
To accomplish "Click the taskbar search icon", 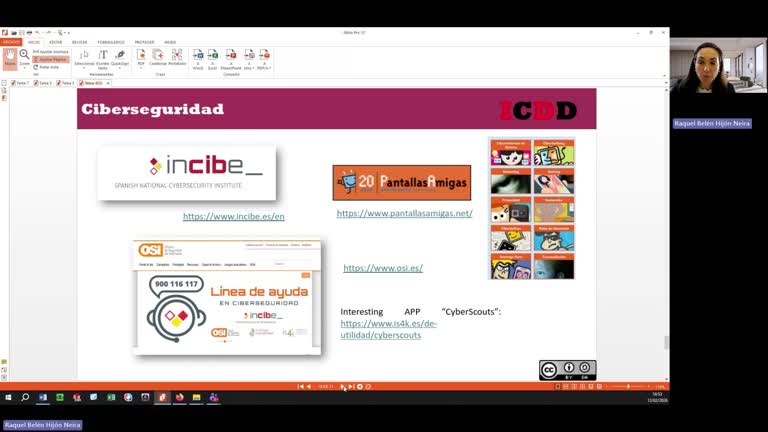I will 25,398.
